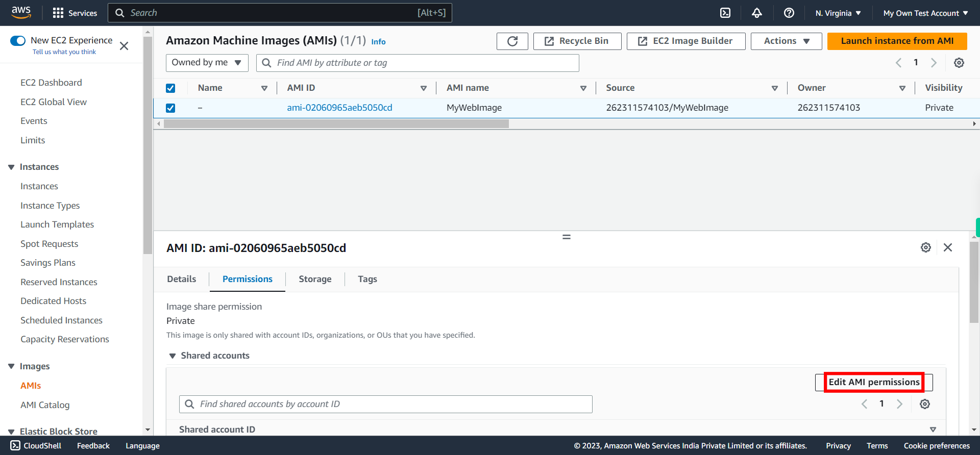Switch to the Details tab
This screenshot has height=455, width=980.
[182, 279]
